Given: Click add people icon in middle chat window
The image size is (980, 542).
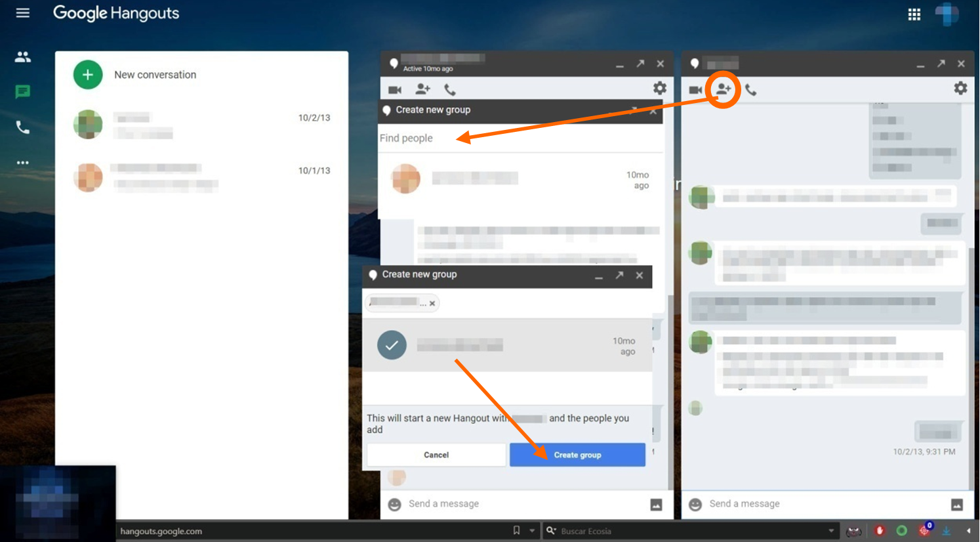Looking at the screenshot, I should (422, 89).
